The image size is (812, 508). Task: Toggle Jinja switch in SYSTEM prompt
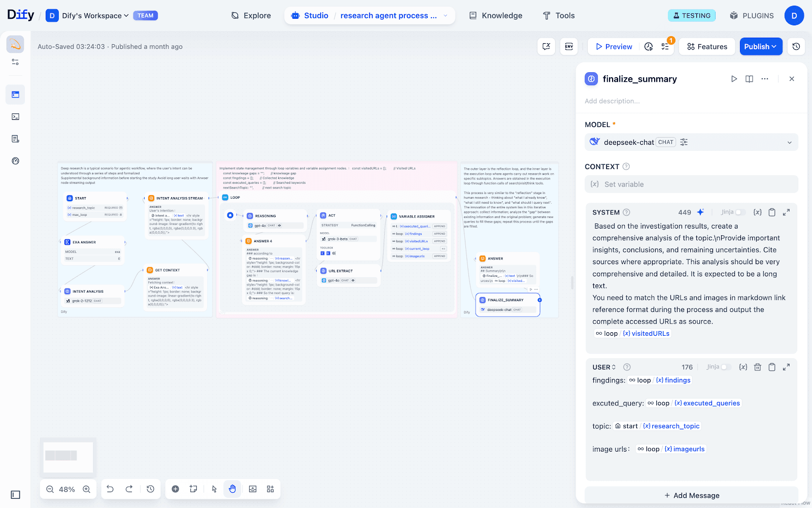(740, 212)
